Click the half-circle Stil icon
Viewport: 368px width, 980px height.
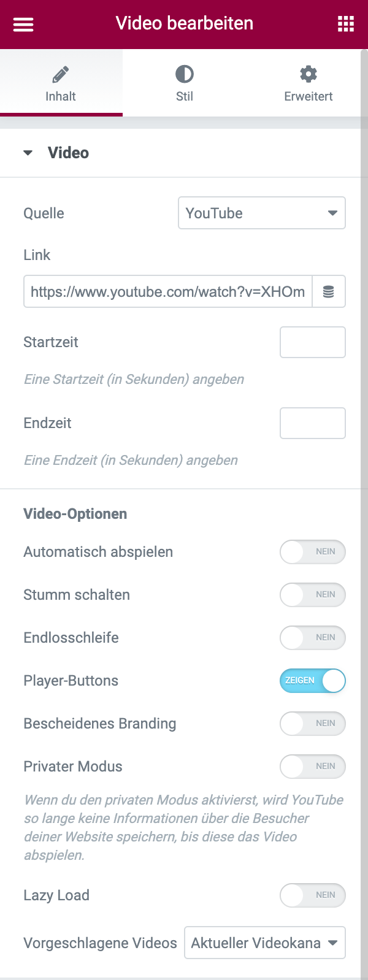(184, 75)
